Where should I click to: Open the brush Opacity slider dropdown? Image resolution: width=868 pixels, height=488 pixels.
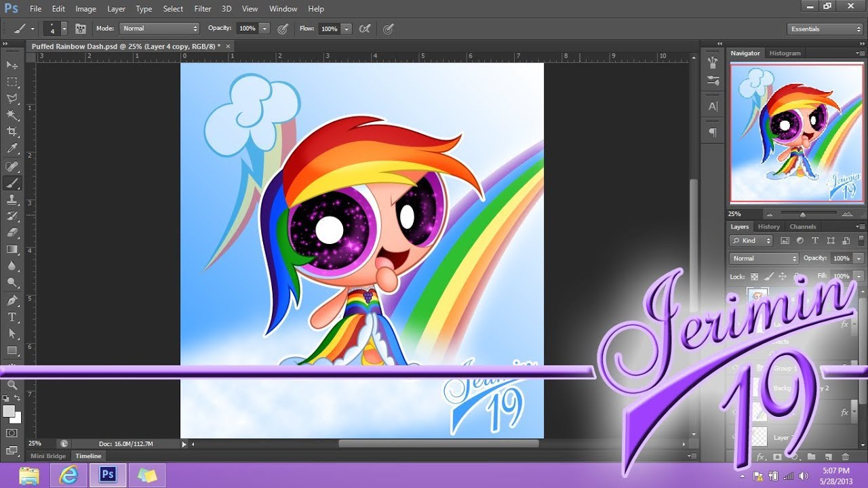(x=264, y=28)
